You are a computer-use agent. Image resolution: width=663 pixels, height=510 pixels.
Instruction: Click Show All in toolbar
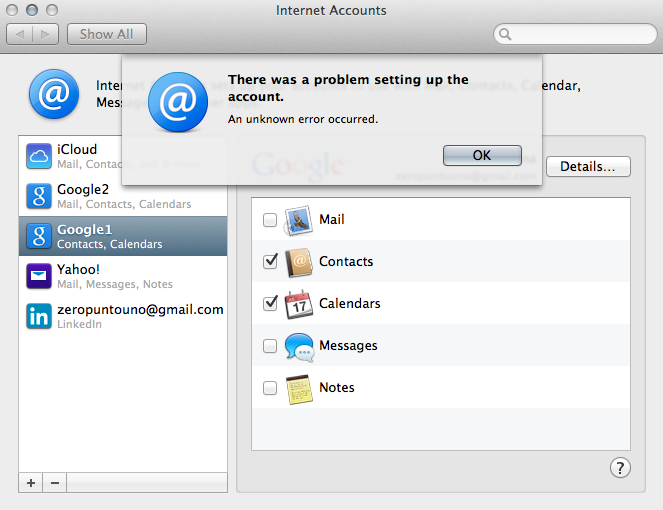click(107, 34)
